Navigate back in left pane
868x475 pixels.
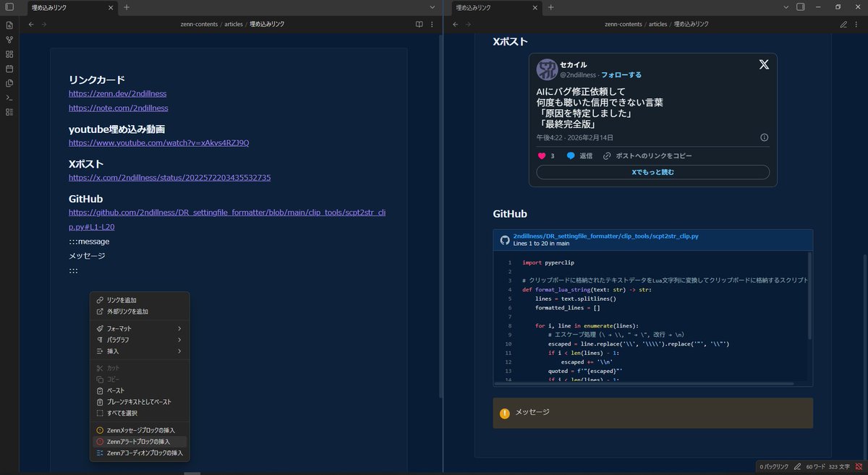pyautogui.click(x=31, y=24)
